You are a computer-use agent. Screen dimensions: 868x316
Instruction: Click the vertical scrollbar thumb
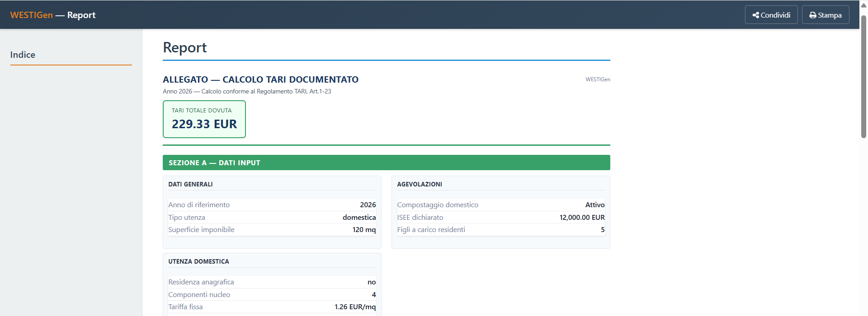pos(863,77)
